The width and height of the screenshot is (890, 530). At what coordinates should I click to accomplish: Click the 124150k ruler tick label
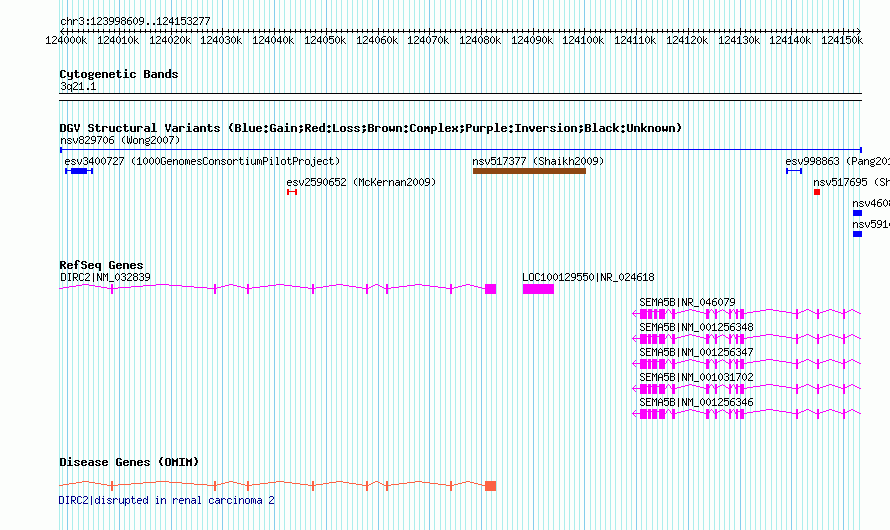842,40
